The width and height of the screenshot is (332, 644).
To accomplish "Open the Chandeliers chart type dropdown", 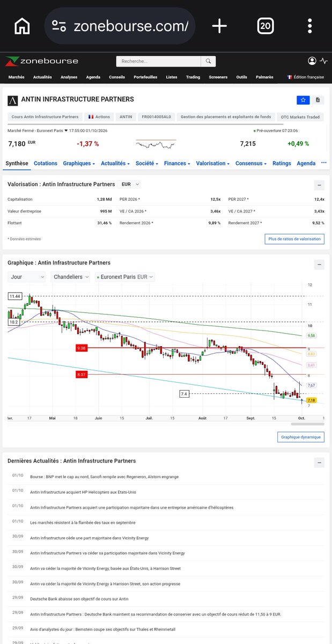I will point(71,277).
